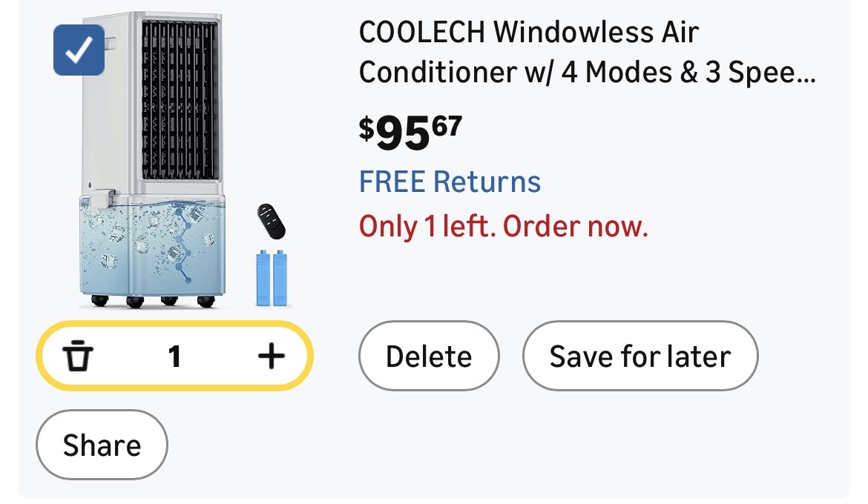Uncheck the COOLECH item selection checkbox

(x=79, y=50)
